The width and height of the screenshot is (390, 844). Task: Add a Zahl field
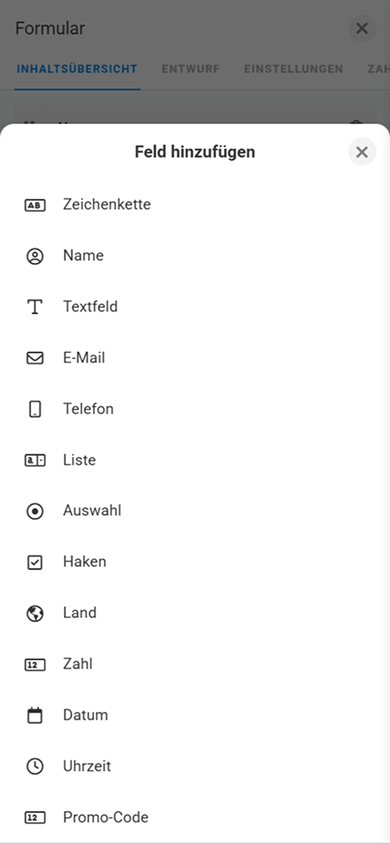coord(195,664)
